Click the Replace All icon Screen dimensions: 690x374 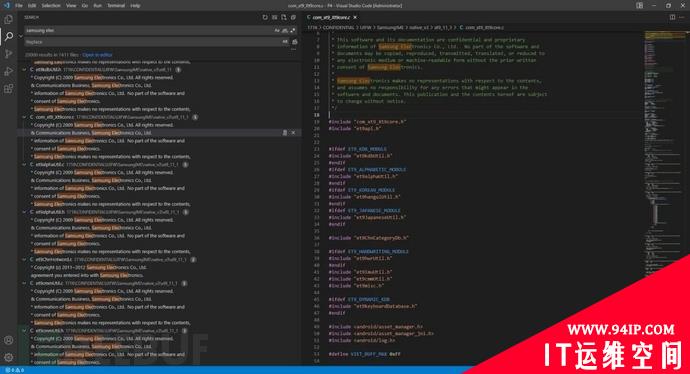[294, 42]
